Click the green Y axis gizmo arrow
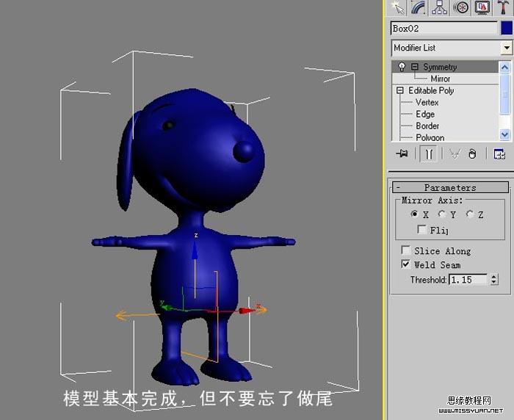 (167, 308)
